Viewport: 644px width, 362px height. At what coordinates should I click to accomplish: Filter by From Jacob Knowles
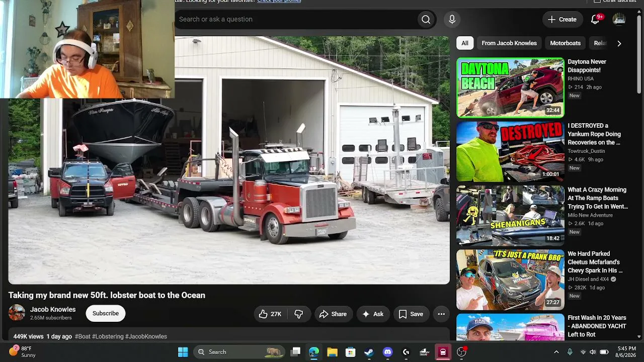509,43
